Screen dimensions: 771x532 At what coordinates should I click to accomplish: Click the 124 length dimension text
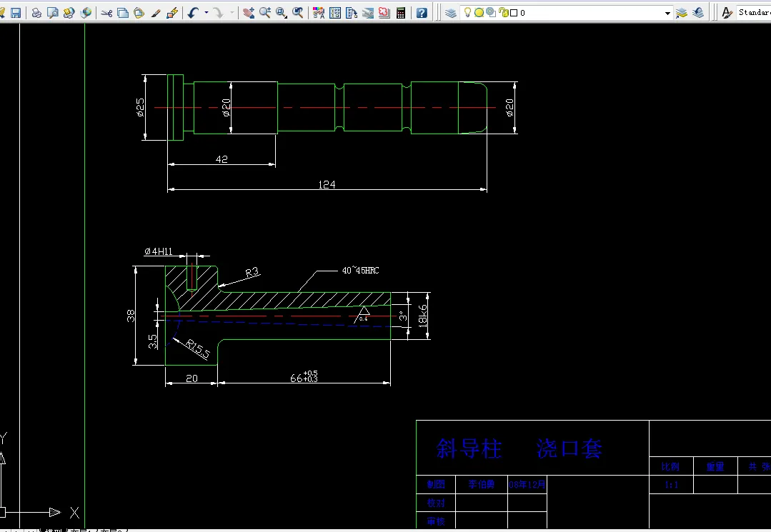tap(327, 184)
